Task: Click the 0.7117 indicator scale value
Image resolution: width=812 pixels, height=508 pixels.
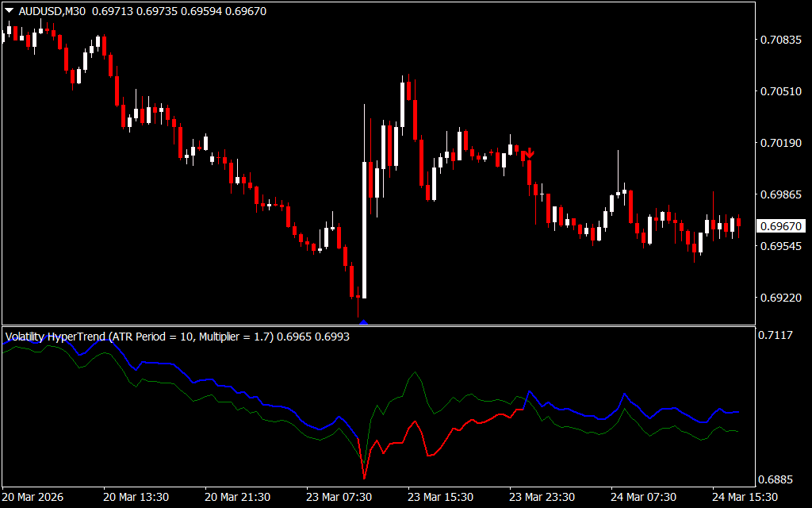Action: pyautogui.click(x=776, y=336)
